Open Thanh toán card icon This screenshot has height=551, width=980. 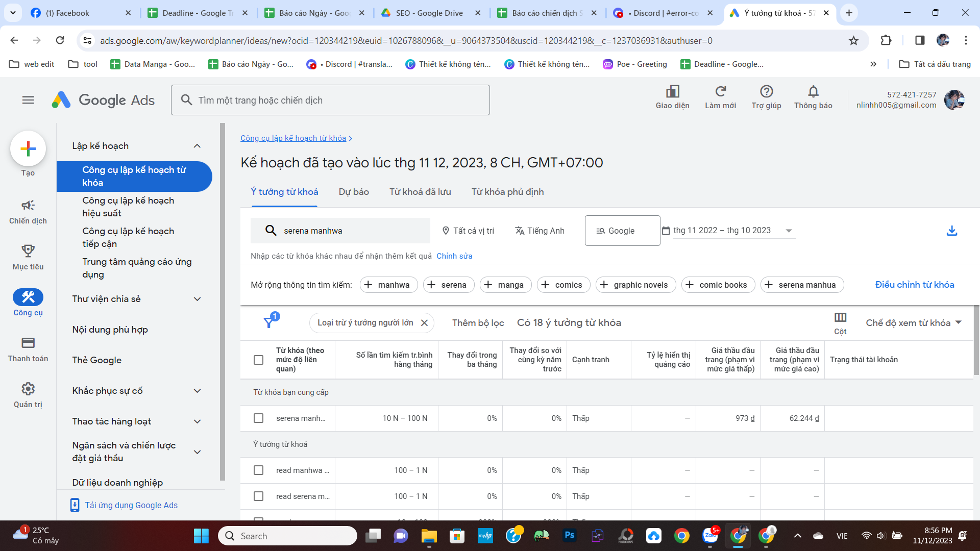(28, 343)
